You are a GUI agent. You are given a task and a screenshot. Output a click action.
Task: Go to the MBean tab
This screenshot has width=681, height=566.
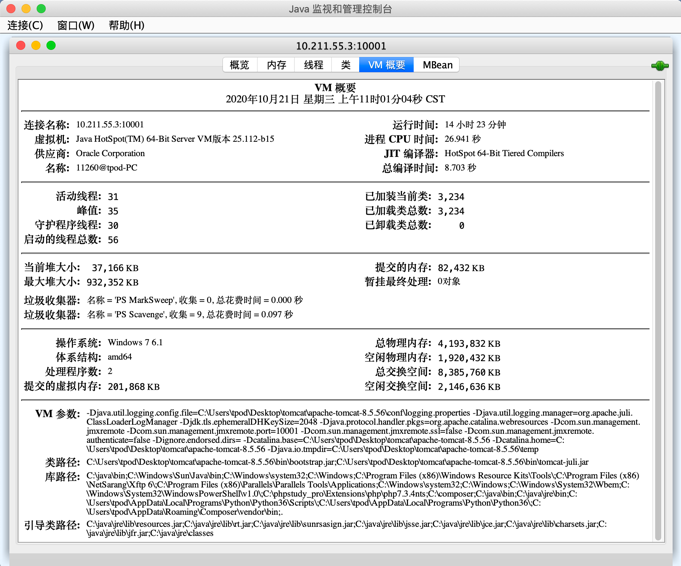pos(437,65)
